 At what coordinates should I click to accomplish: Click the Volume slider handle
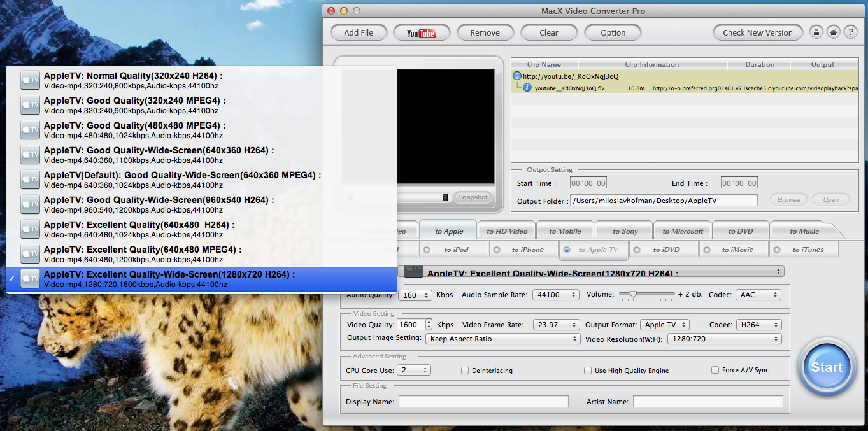[633, 294]
